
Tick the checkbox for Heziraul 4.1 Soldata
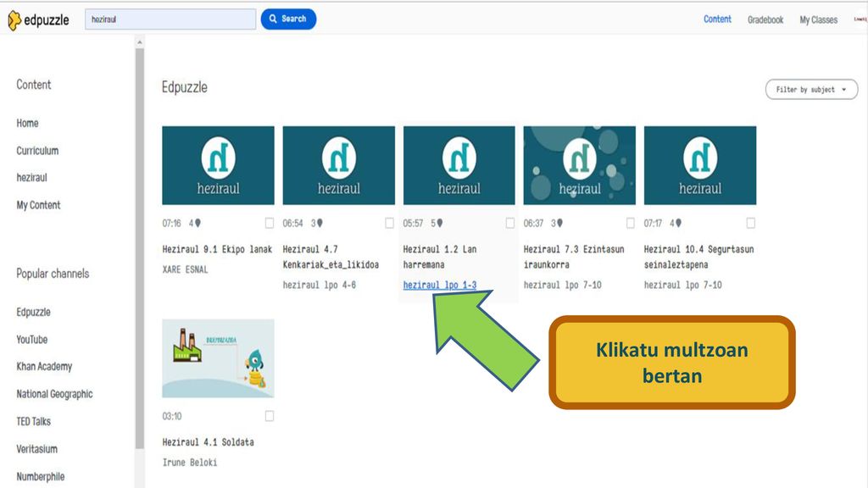[269, 415]
